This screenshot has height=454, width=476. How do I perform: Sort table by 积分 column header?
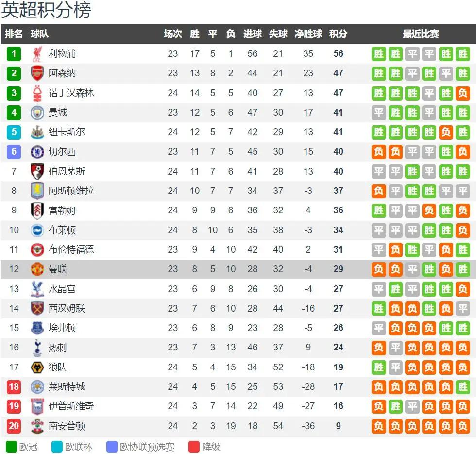click(338, 34)
